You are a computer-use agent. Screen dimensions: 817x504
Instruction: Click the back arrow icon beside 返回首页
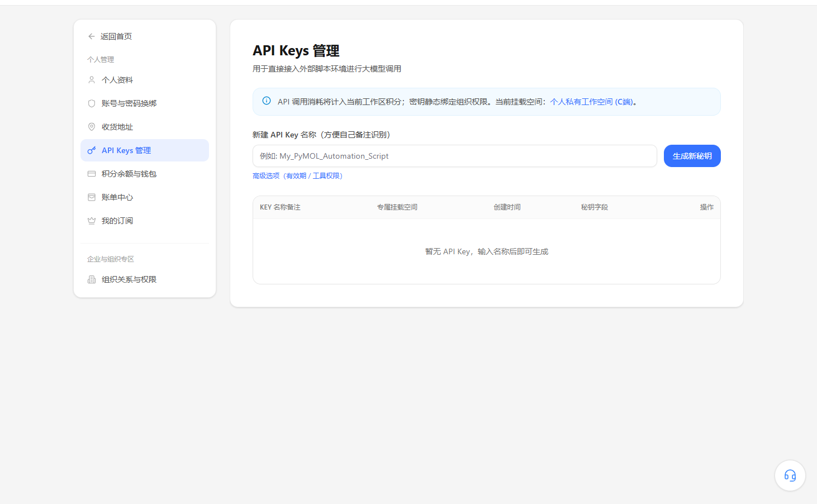tap(91, 36)
